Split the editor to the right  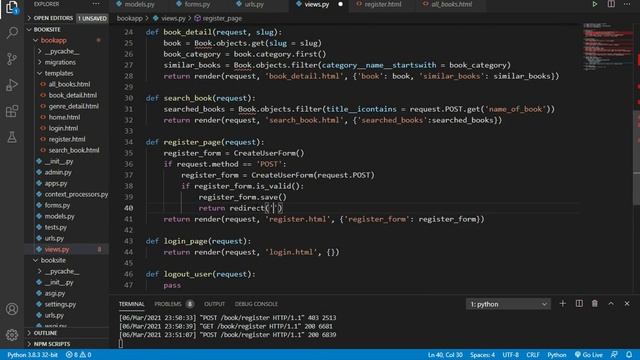[x=611, y=4]
